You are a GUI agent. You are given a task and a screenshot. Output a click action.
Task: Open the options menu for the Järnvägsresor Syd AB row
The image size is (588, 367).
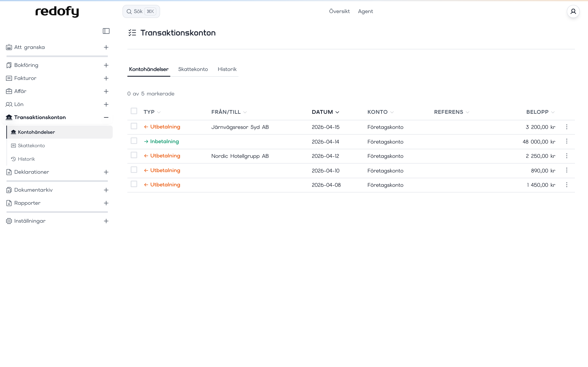point(567,127)
